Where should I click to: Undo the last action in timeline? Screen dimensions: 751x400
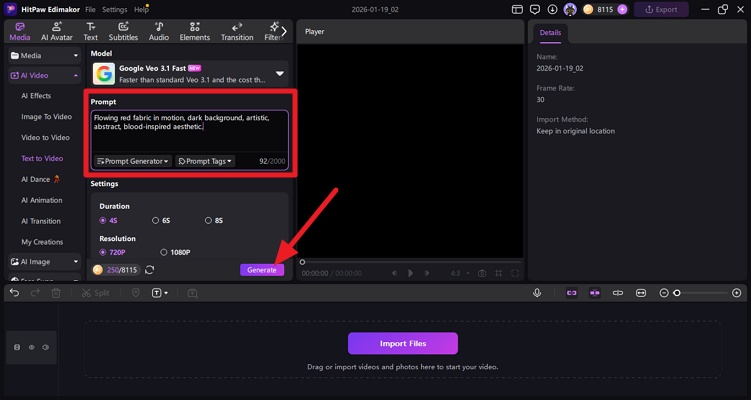15,293
